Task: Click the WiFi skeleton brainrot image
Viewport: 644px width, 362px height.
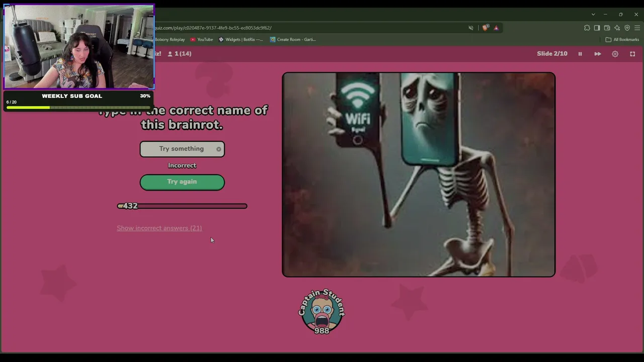Action: click(x=419, y=174)
